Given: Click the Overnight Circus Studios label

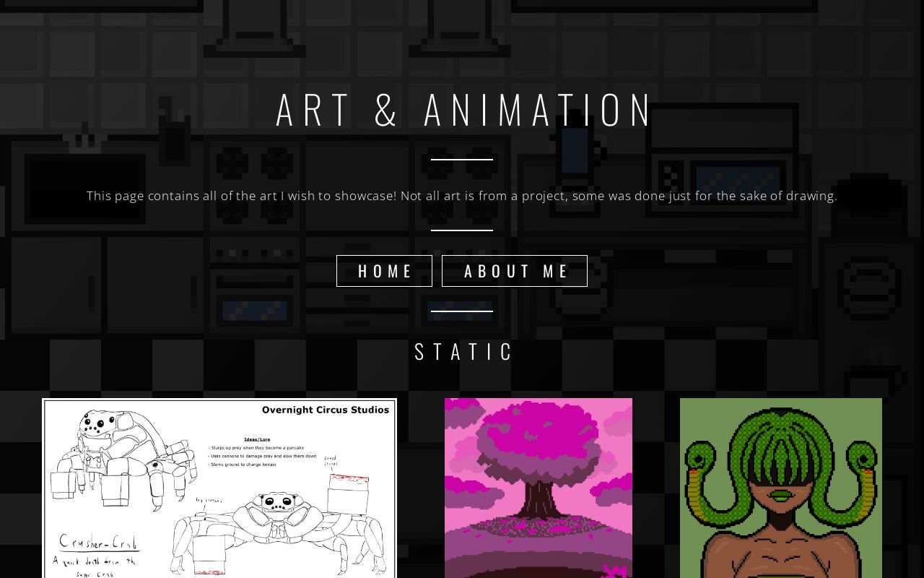Looking at the screenshot, I should (x=325, y=410).
